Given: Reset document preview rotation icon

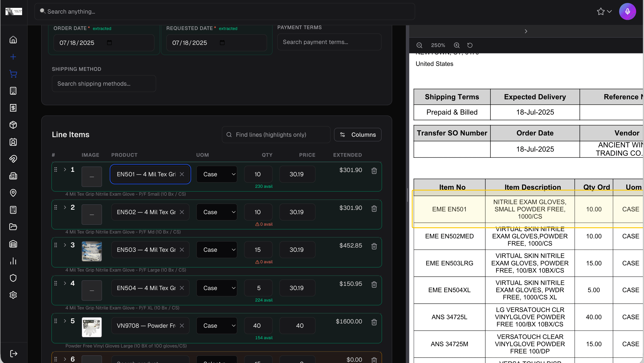Looking at the screenshot, I should (x=470, y=45).
